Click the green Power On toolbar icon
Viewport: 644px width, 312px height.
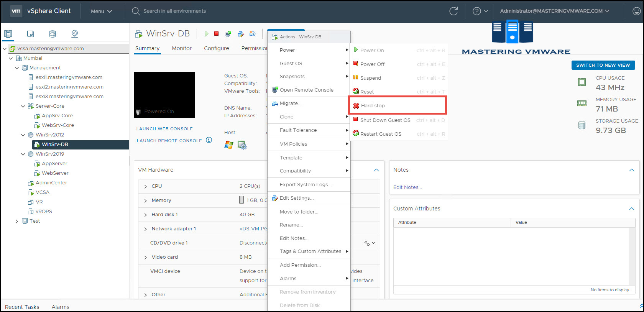click(207, 34)
